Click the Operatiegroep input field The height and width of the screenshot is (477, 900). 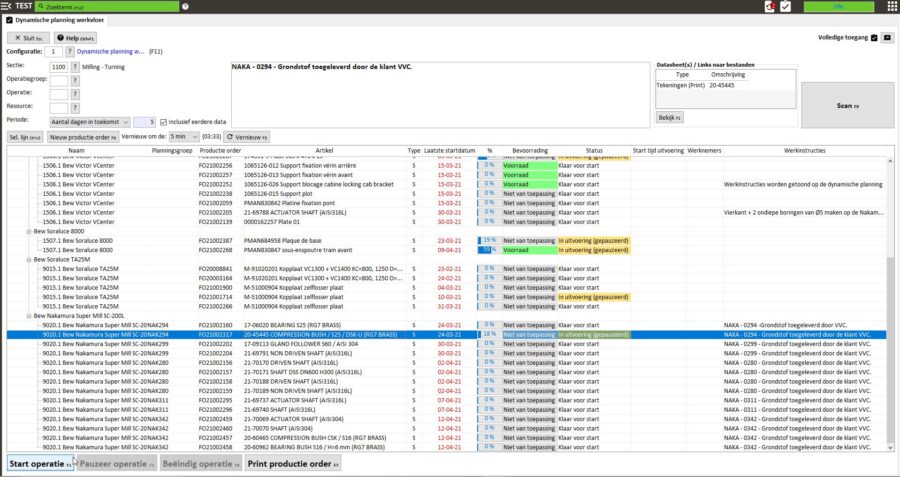59,80
